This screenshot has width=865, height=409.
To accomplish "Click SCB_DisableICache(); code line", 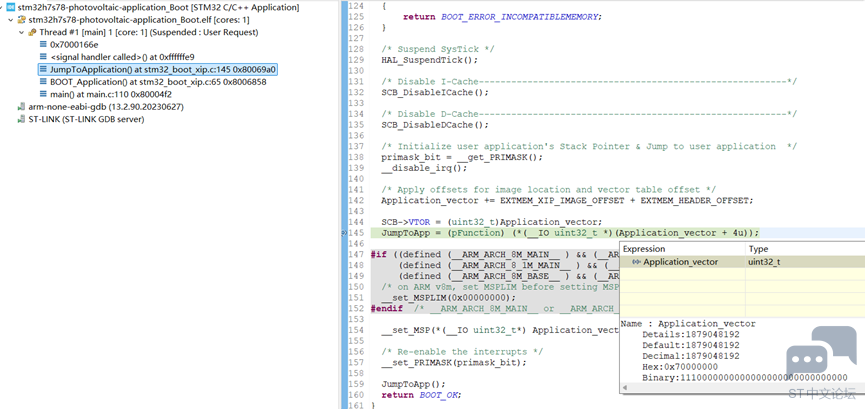I will (435, 92).
